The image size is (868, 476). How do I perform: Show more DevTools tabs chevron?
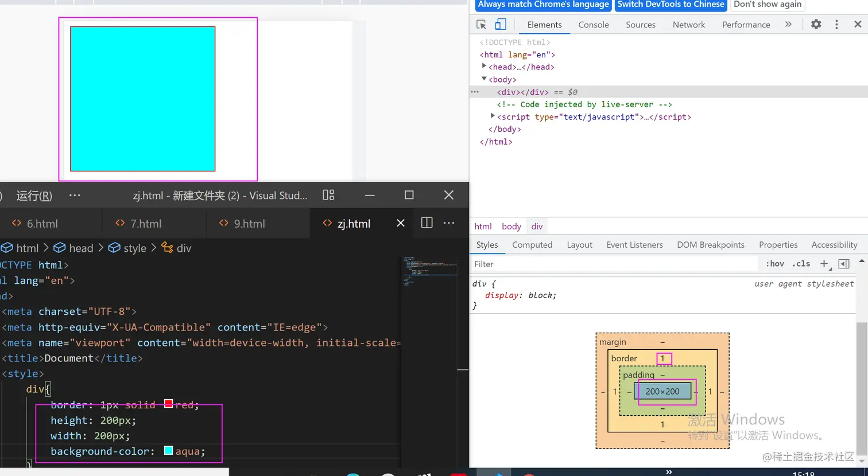[x=788, y=24]
